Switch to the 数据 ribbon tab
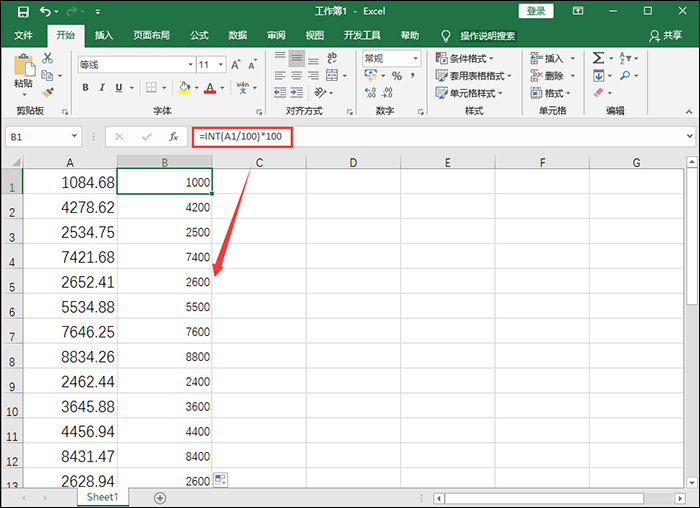 point(238,35)
